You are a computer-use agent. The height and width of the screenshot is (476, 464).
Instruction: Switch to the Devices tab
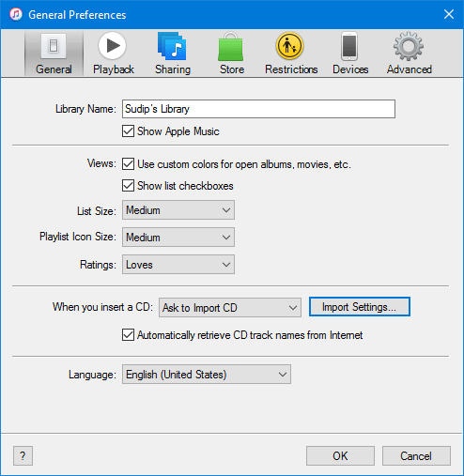click(350, 54)
